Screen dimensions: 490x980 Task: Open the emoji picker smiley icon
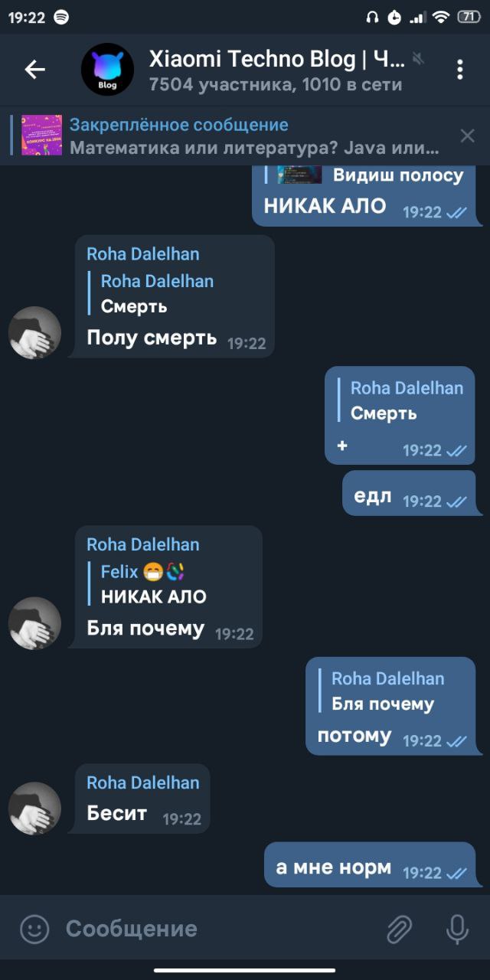click(34, 929)
